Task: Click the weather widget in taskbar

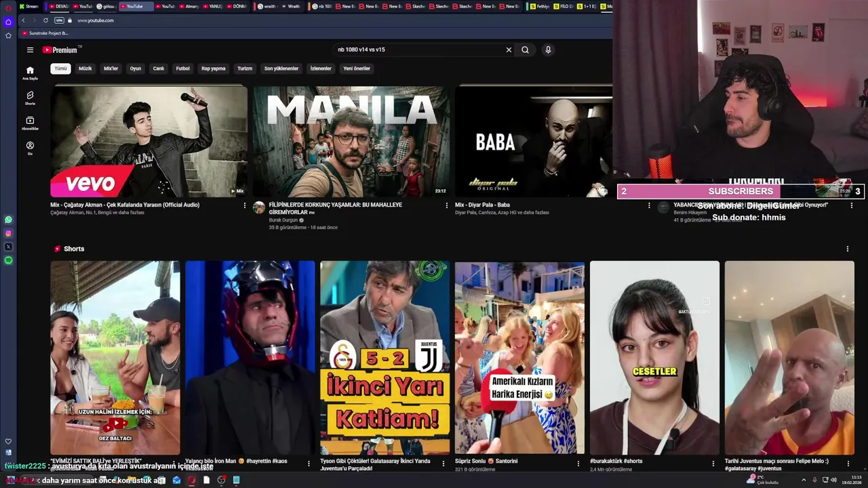Action: click(x=762, y=480)
